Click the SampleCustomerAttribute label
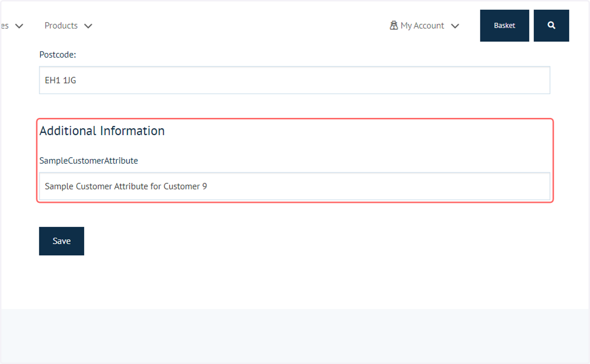The height and width of the screenshot is (364, 590). click(x=88, y=161)
